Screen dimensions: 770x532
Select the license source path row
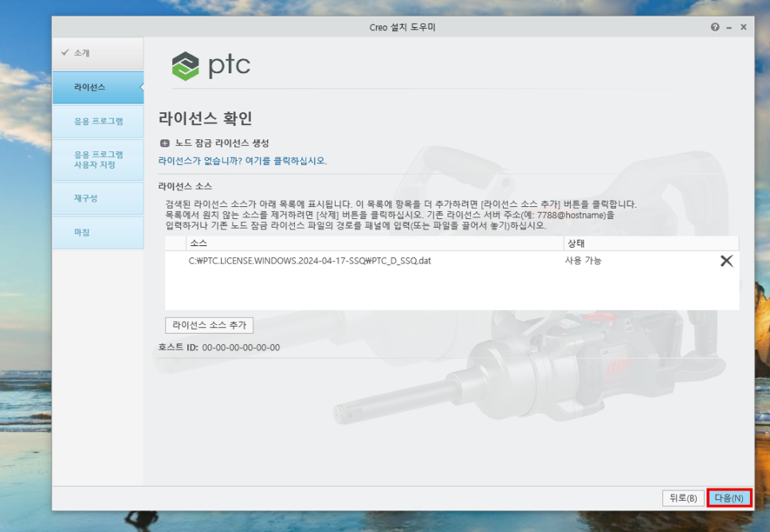tap(452, 260)
